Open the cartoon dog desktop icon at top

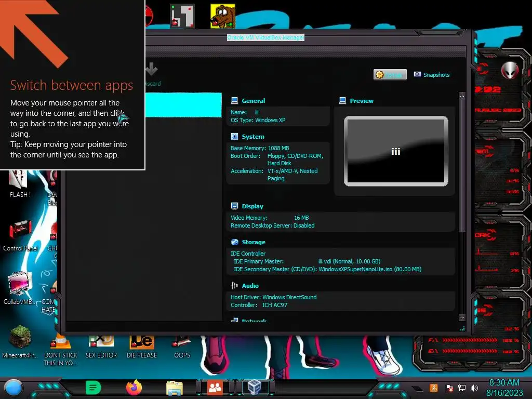222,16
